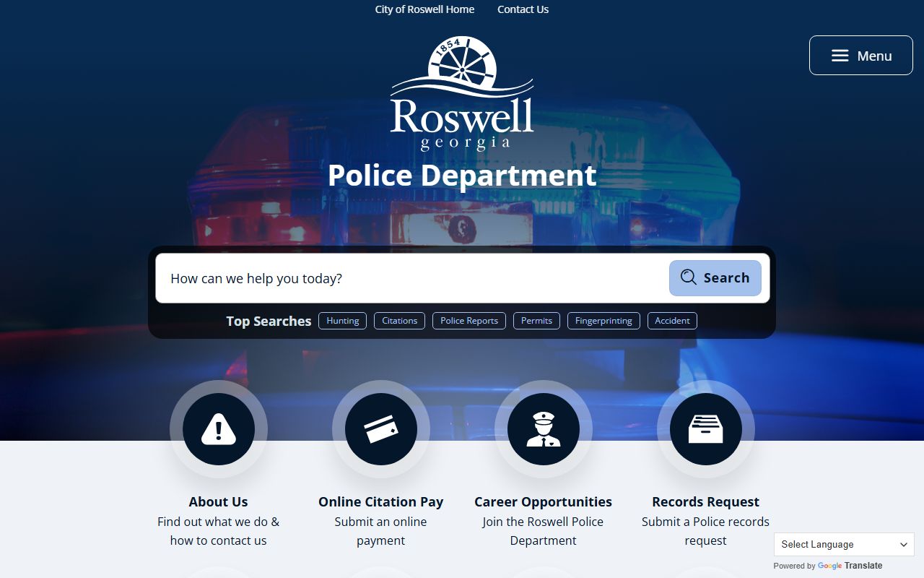This screenshot has height=578, width=924.
Task: Click the Fingerprinting top search tag
Action: pos(603,321)
